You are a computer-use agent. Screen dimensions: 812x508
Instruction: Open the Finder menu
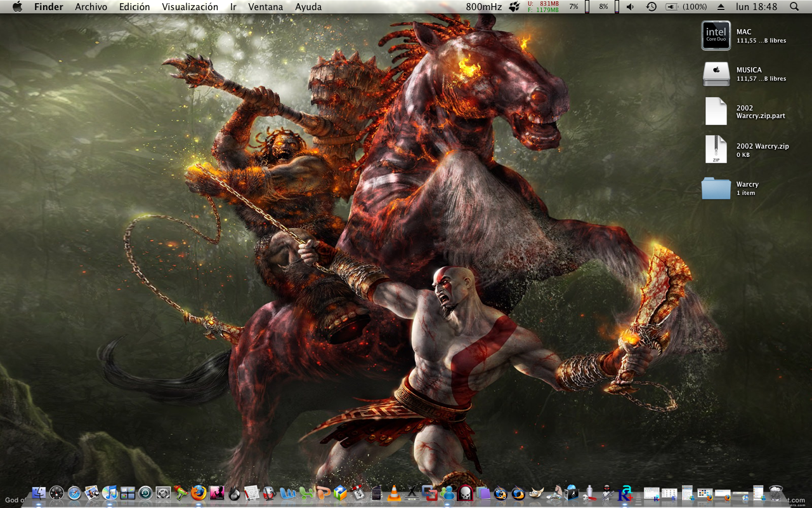pyautogui.click(x=49, y=7)
